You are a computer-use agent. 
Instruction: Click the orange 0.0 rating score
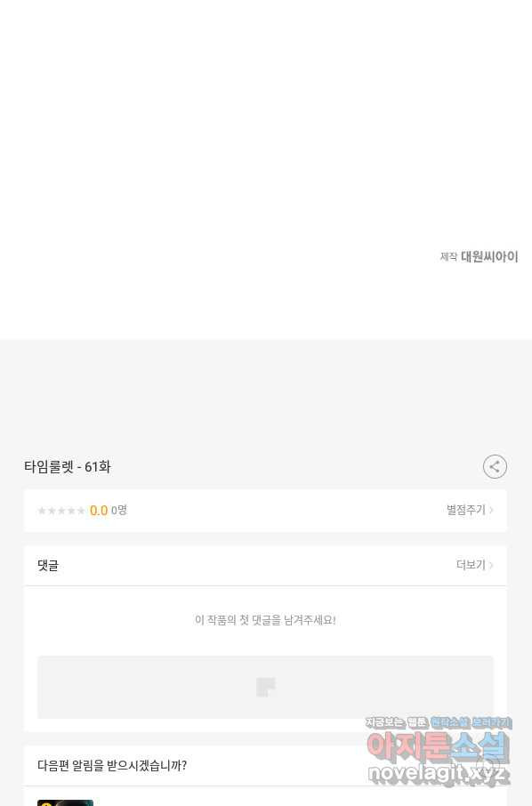coord(98,511)
